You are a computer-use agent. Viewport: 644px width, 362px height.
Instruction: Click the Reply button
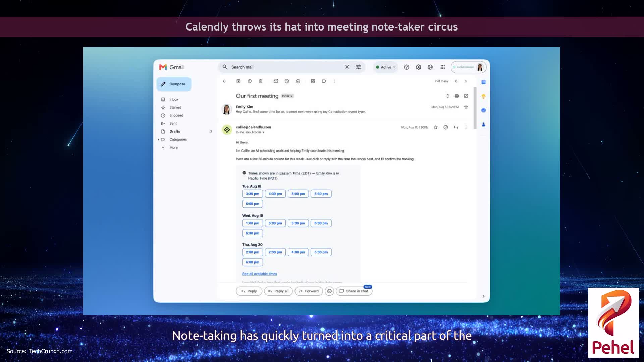[x=249, y=291]
